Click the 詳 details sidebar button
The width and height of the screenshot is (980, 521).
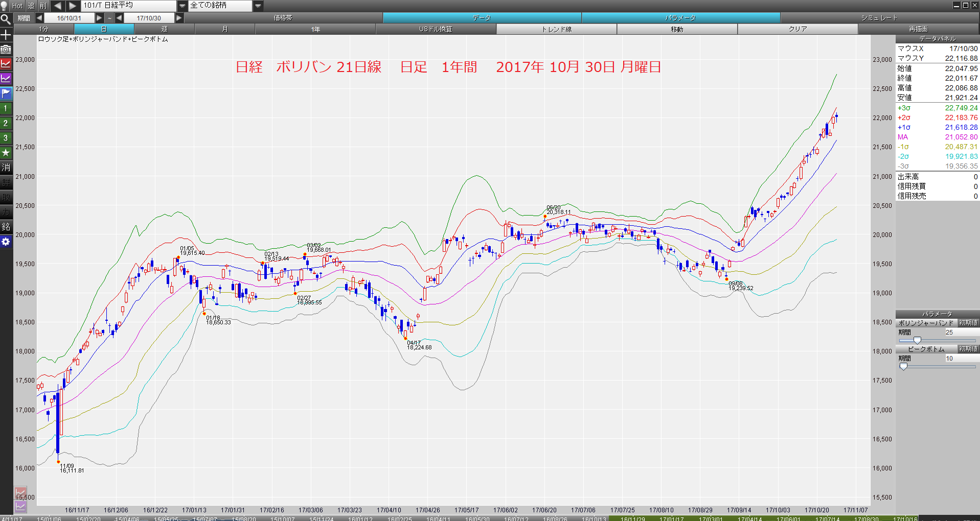(x=6, y=182)
